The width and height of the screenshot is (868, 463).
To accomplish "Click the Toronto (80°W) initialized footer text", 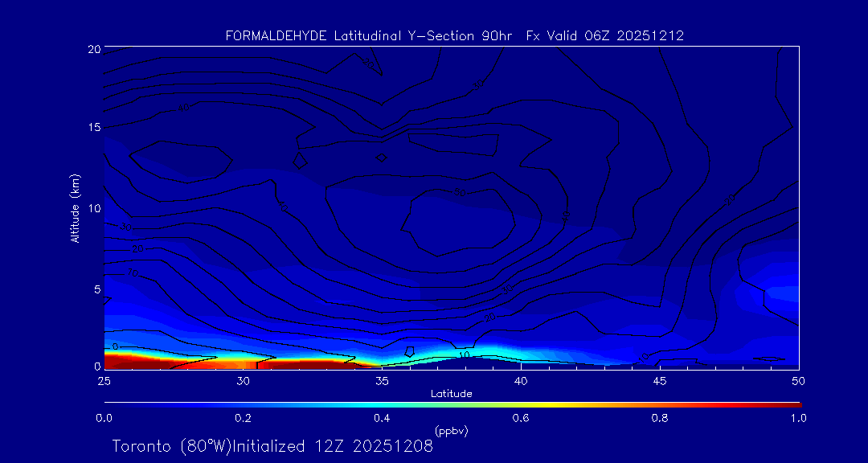I will (x=272, y=446).
